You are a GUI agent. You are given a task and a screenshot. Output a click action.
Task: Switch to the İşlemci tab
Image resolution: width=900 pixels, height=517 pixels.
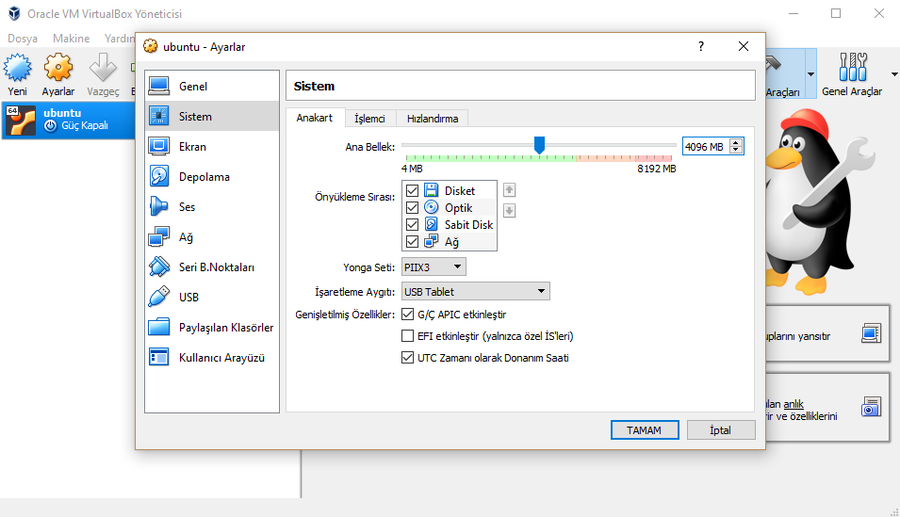click(370, 118)
